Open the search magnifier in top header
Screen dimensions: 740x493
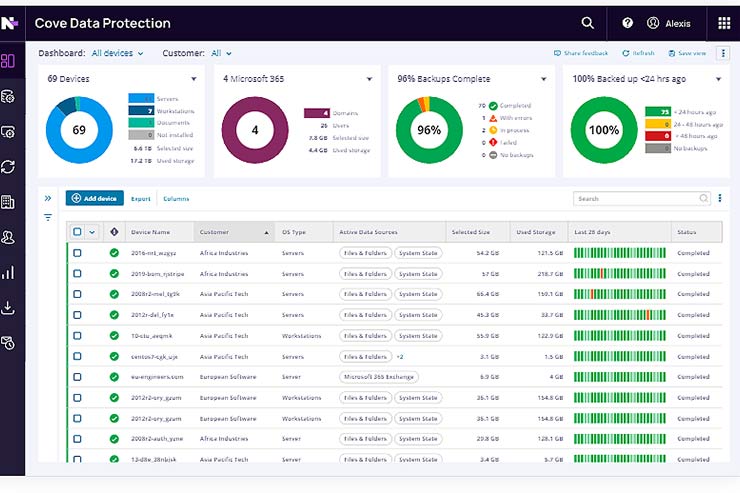(588, 23)
